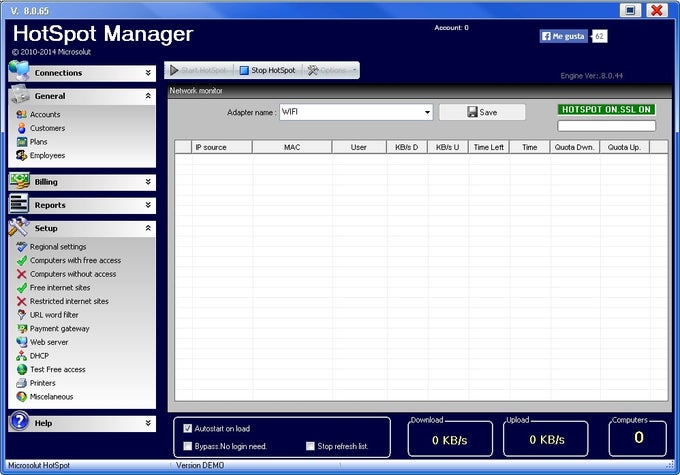Click the Regional settings icon
This screenshot has width=680, height=475.
pyautogui.click(x=22, y=247)
